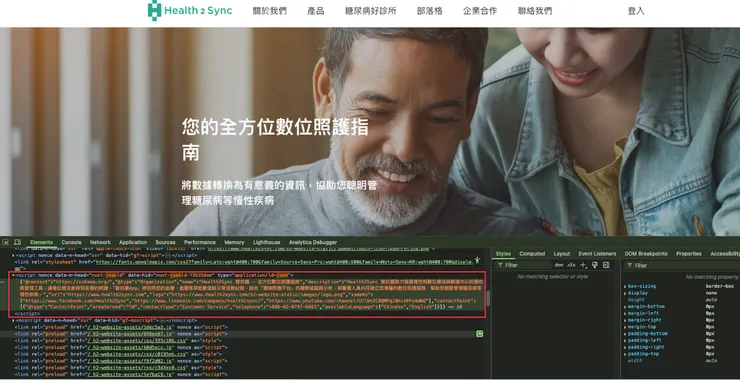Screen dimensions: 740x380
Task: Click the Elements panel vertical scrollbar
Action: (x=488, y=298)
